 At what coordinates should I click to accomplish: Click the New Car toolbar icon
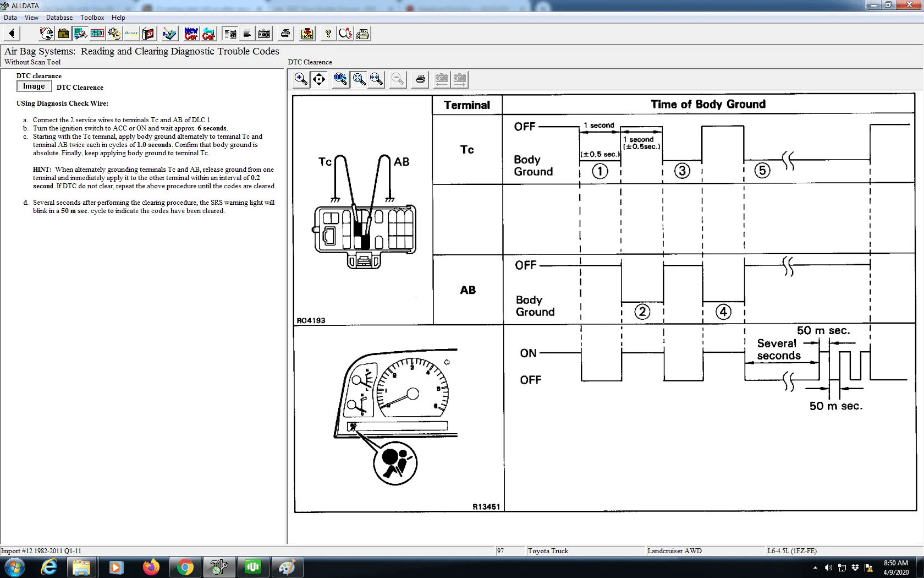pos(191,34)
